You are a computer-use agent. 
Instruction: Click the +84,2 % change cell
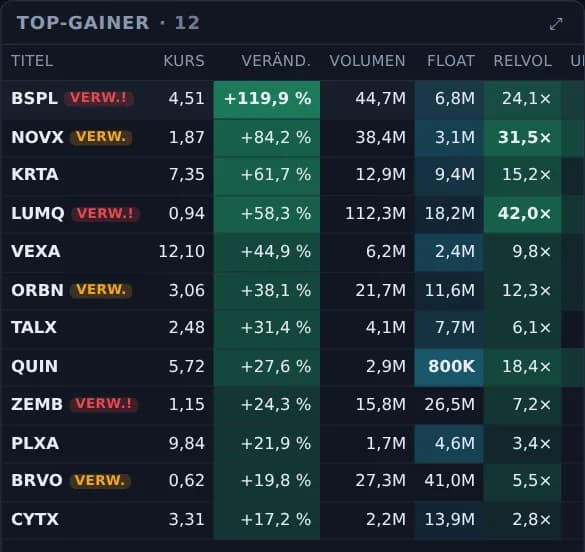point(267,138)
